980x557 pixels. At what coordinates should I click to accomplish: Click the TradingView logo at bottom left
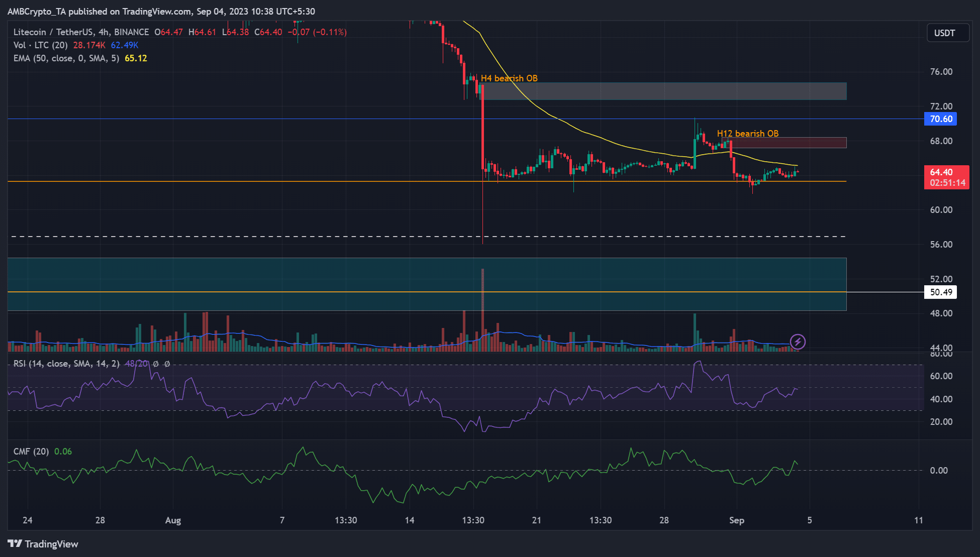point(43,544)
